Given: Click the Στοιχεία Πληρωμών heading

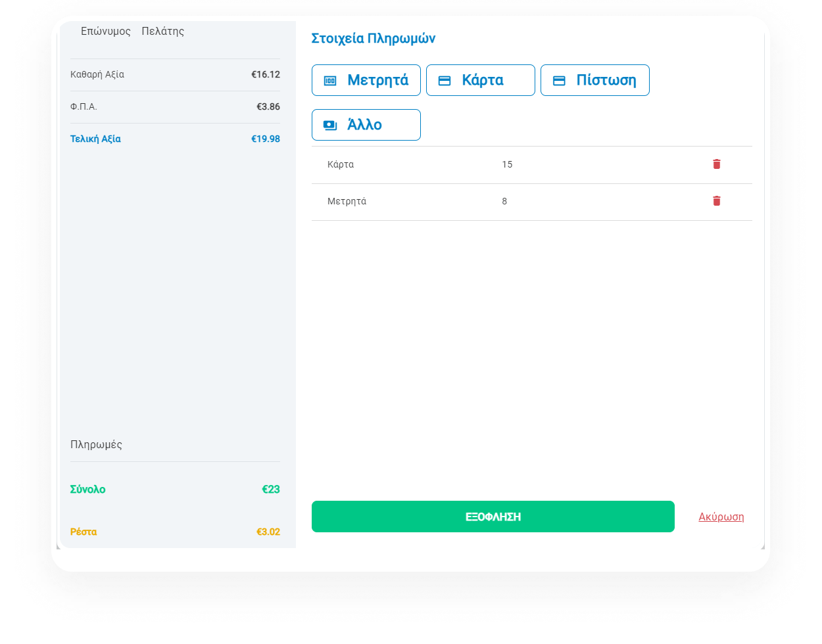Looking at the screenshot, I should click(373, 38).
